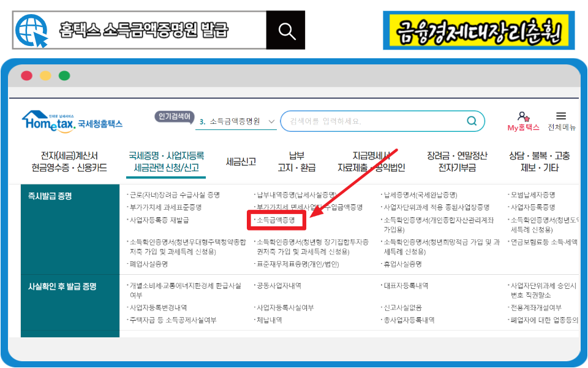Open 개별소비세·교통에너지환경세 환급사실여부 link
The height and width of the screenshot is (368, 588).
click(186, 290)
